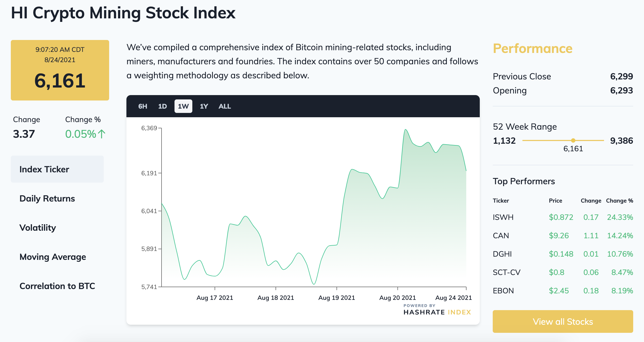Open the ISWH ticker row
Viewport: 644px width, 342px height.
click(563, 217)
